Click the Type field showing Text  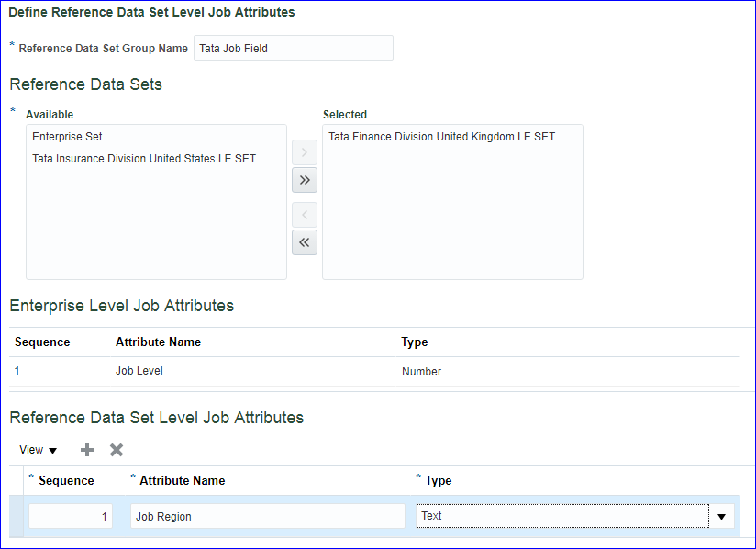561,517
